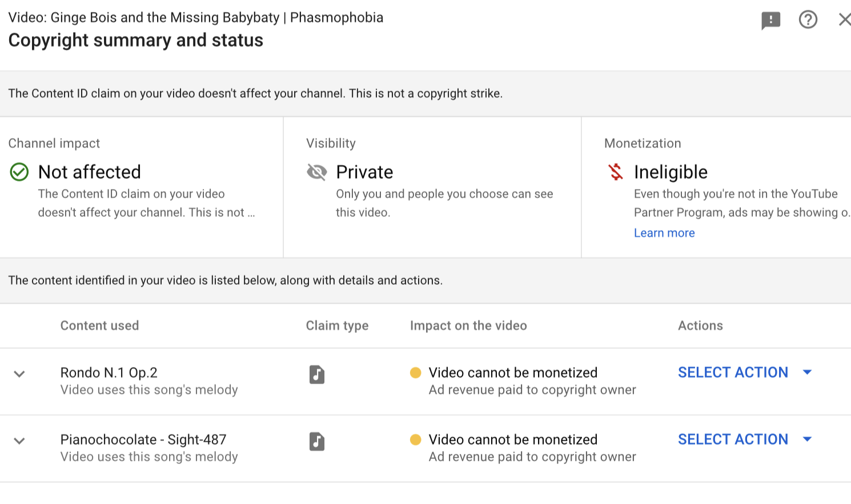Expand the Pianochocolate - Sight-487 claim row
This screenshot has width=851, height=504.
click(19, 441)
